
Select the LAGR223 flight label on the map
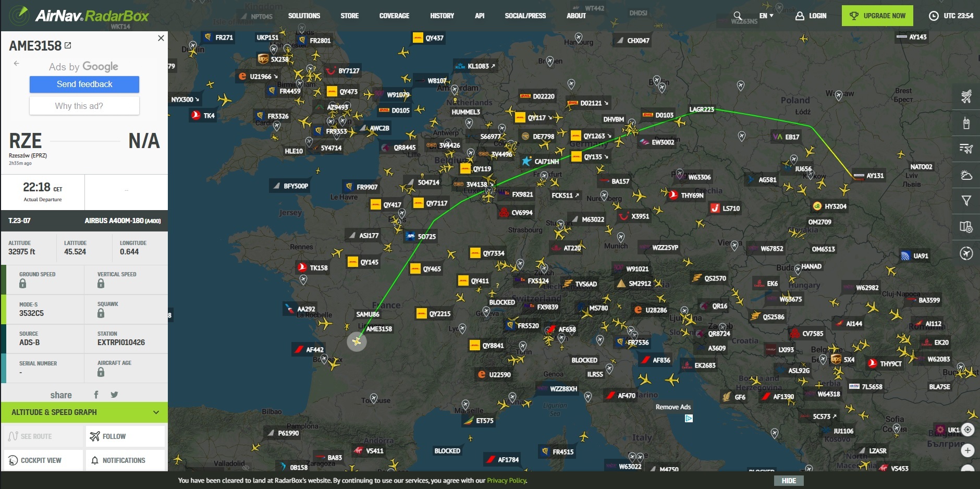tap(702, 109)
